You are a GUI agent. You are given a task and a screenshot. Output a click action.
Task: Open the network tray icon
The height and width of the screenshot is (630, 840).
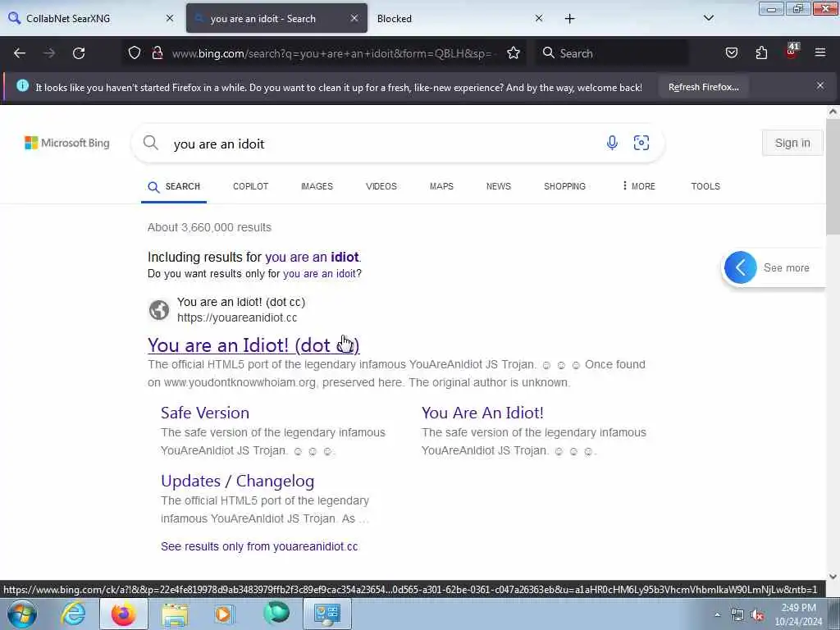pyautogui.click(x=737, y=615)
